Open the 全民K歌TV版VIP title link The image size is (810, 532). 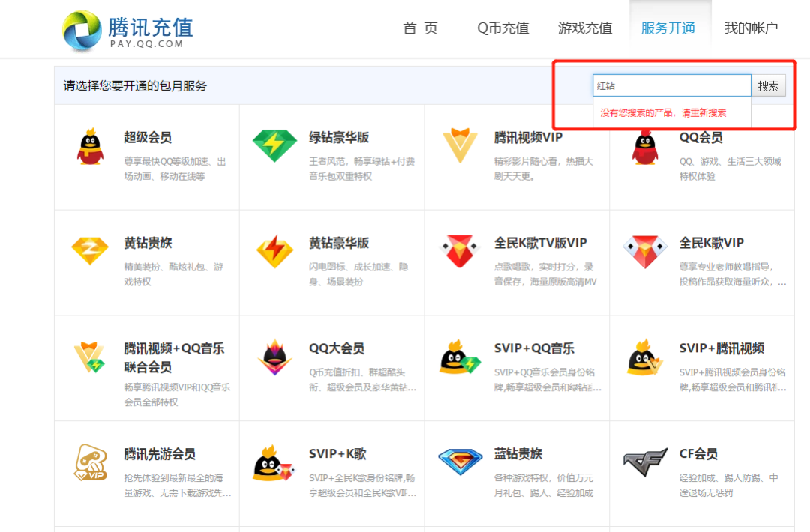[540, 243]
